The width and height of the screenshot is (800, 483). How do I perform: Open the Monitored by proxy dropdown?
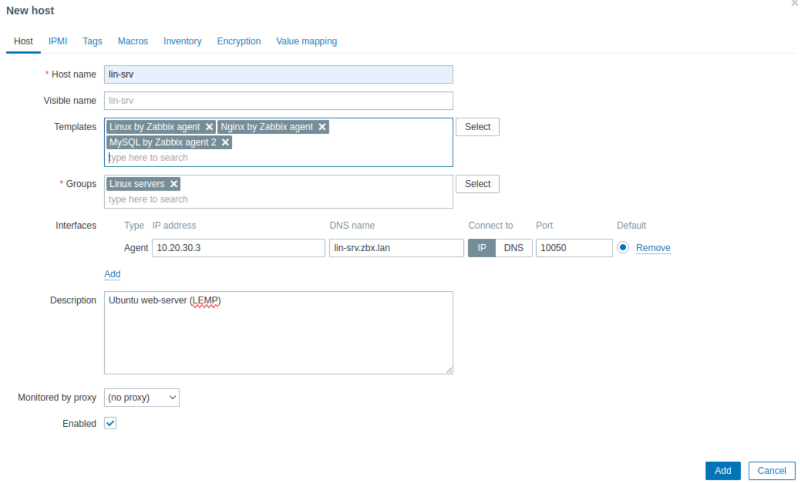[142, 397]
